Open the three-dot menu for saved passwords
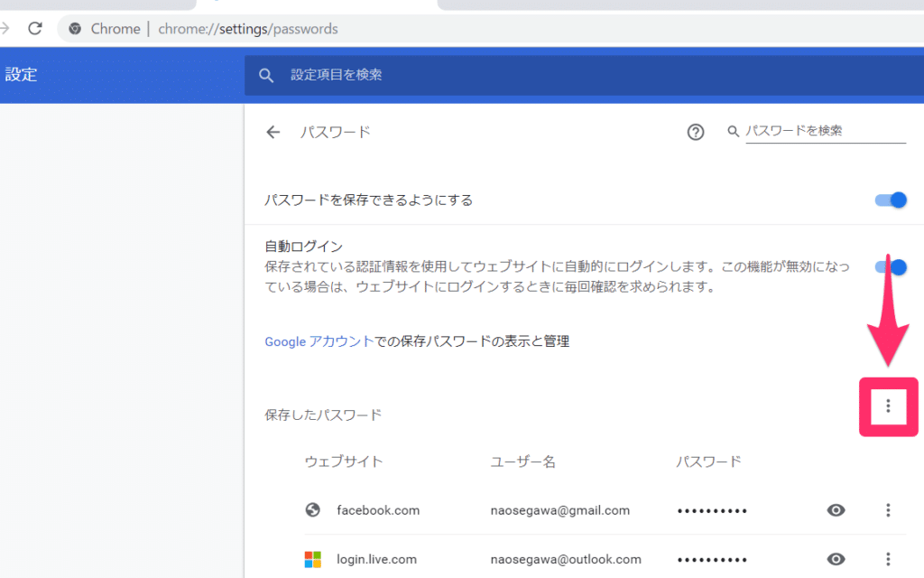 pyautogui.click(x=888, y=406)
